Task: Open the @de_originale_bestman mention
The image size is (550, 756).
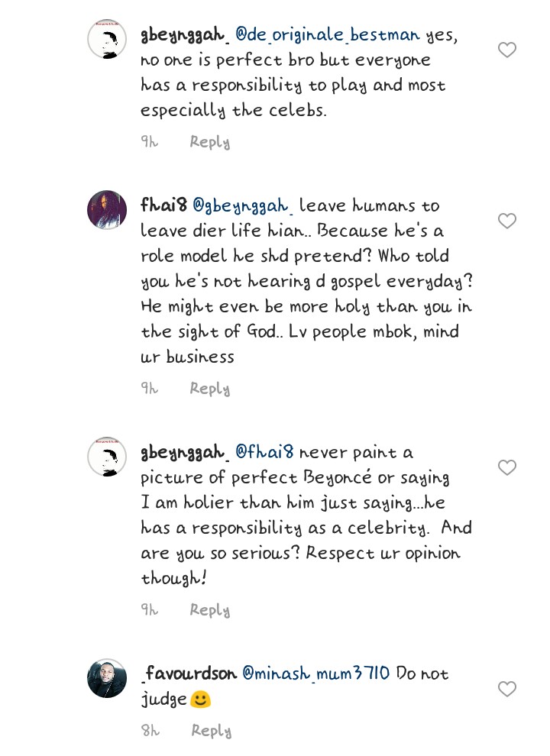Action: 328,35
